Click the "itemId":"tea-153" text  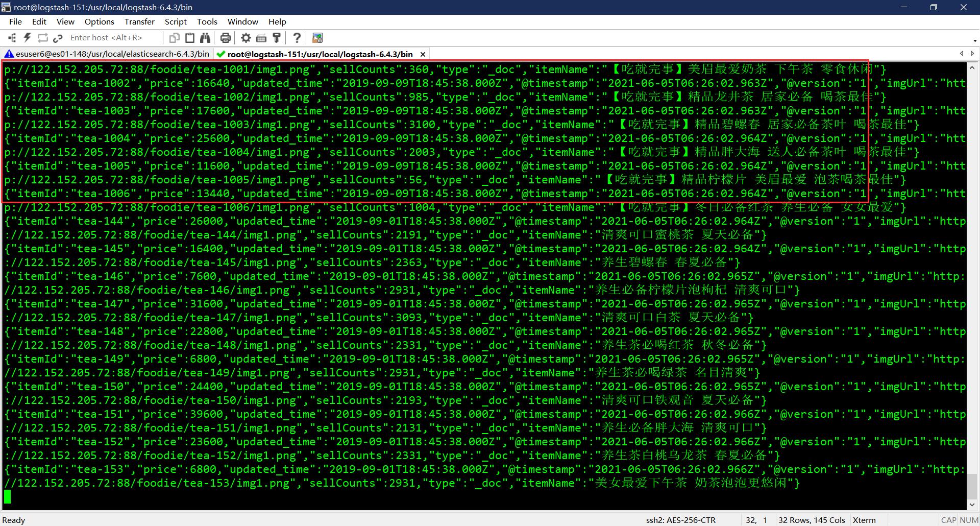70,469
